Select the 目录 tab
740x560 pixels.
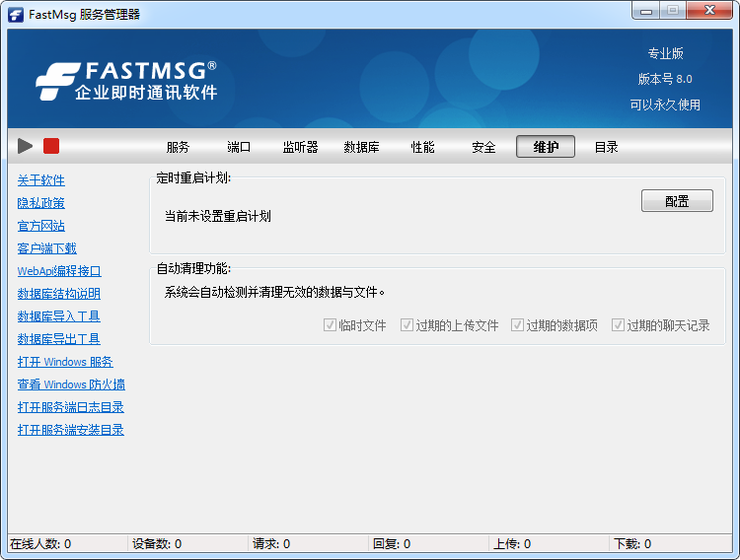pos(607,147)
